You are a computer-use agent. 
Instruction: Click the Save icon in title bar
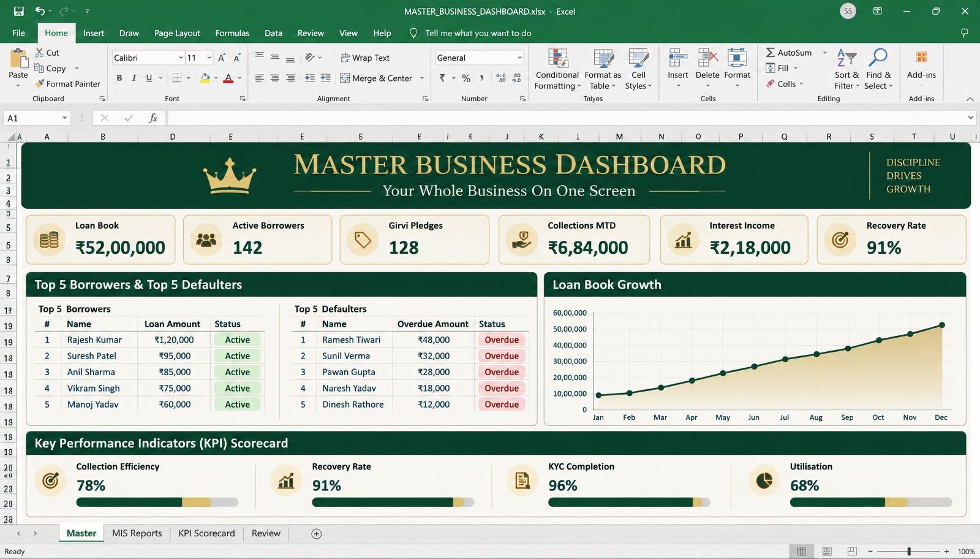tap(18, 11)
